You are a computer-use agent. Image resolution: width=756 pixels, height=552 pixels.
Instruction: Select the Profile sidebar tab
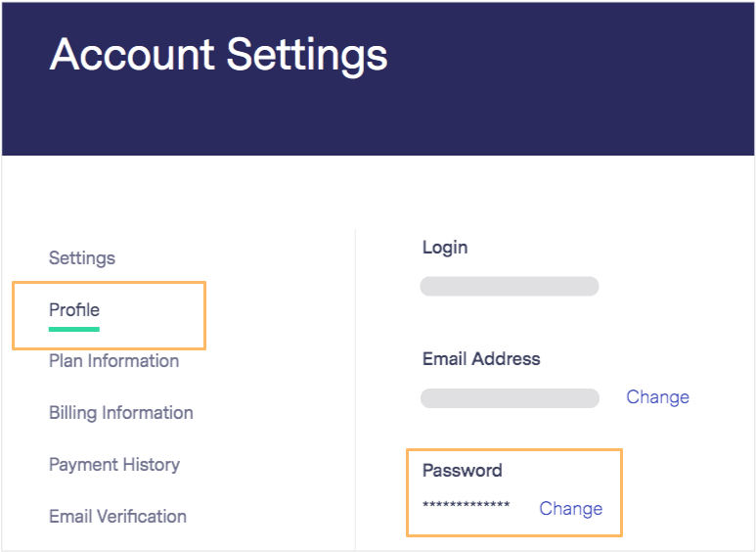click(74, 310)
